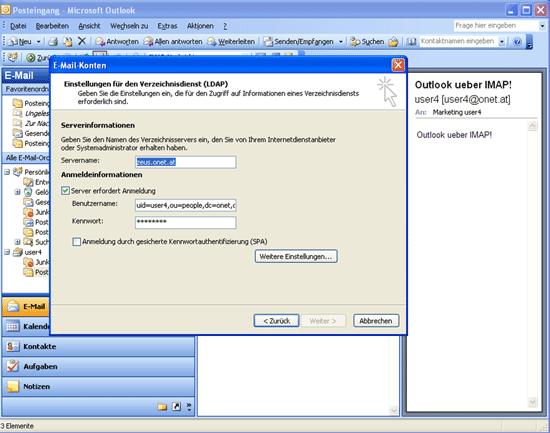Image resolution: width=550 pixels, height=433 pixels.
Task: Collapse the Persönliche Ordner tree node
Action: tap(7, 172)
